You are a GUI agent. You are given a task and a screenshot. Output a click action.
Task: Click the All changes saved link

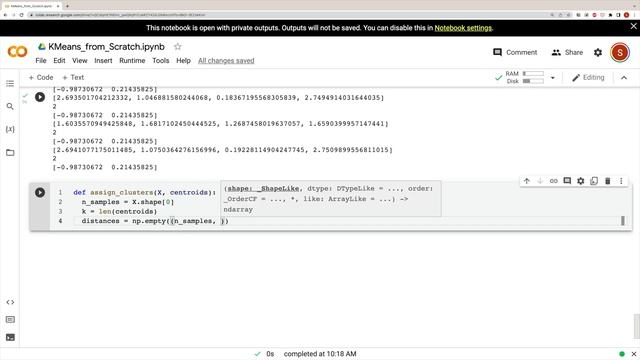click(226, 60)
